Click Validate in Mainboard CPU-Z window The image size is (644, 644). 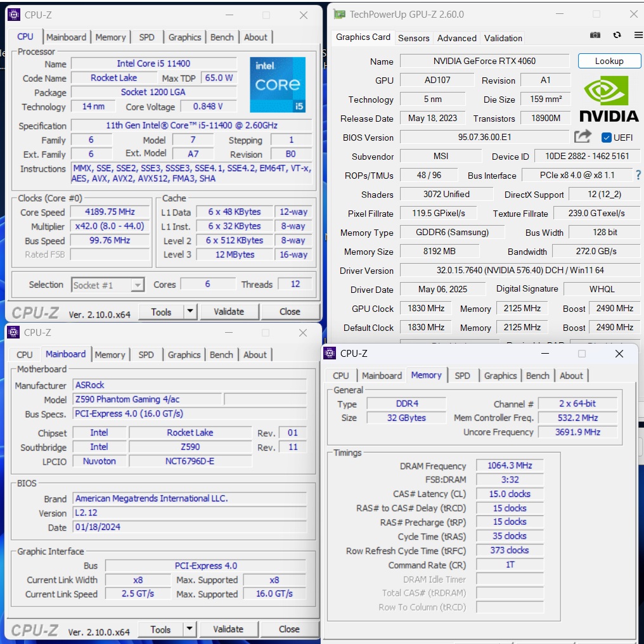(x=228, y=629)
